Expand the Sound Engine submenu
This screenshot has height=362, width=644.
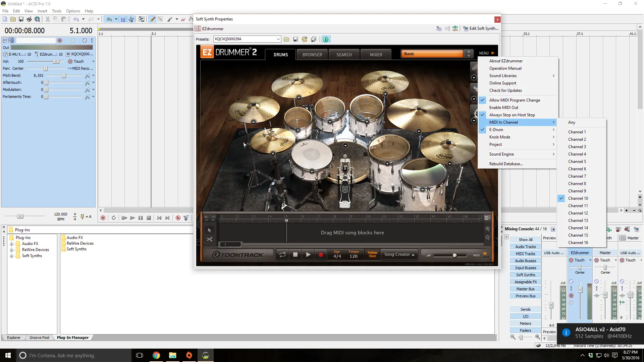point(518,154)
